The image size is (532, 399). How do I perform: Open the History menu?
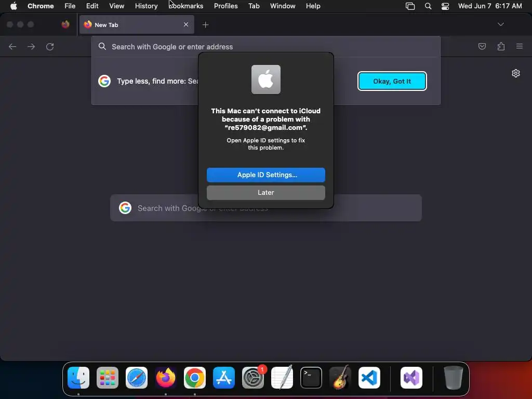pyautogui.click(x=146, y=6)
